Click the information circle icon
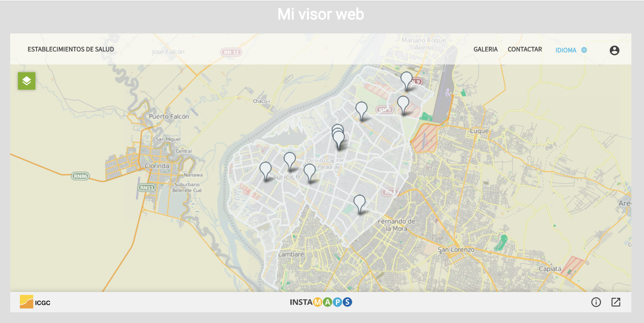 coord(596,302)
